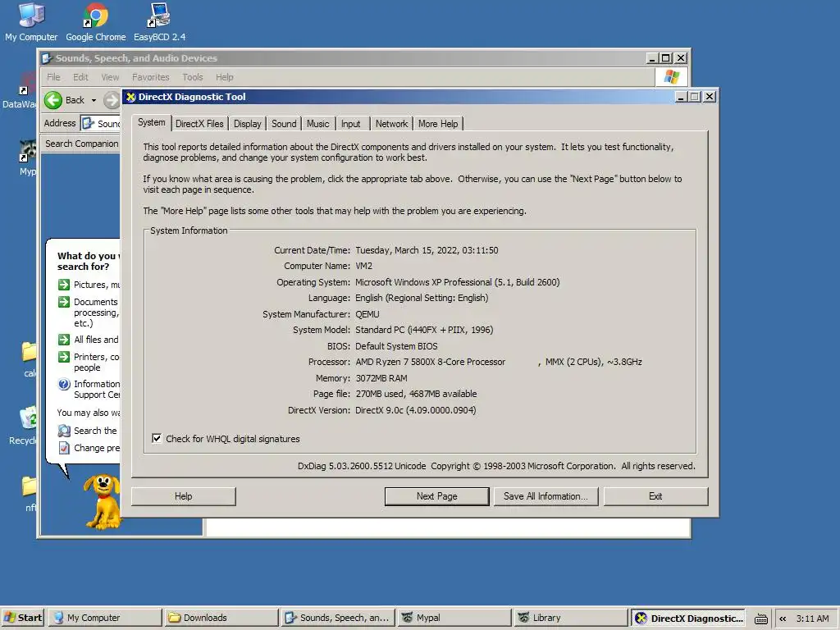Click the address bar Sounds icon

click(x=89, y=123)
